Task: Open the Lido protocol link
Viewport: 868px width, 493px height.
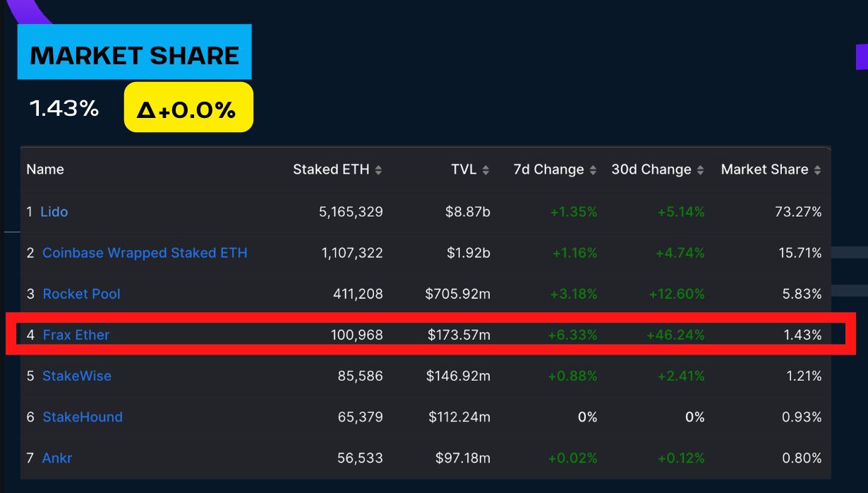Action: click(54, 212)
